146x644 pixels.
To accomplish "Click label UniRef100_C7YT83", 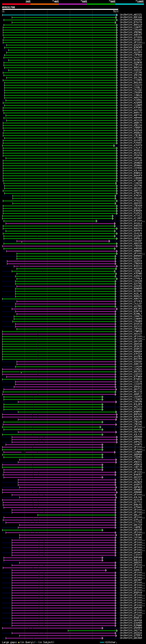I will (131, 522).
